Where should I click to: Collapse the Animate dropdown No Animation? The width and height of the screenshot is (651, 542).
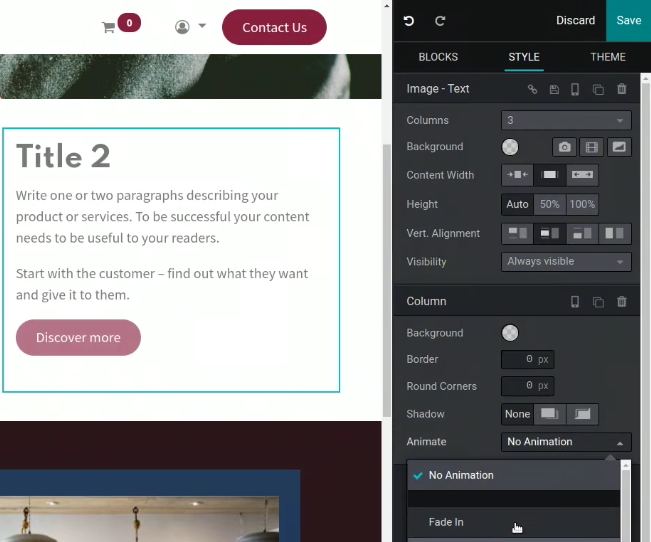[x=566, y=442]
